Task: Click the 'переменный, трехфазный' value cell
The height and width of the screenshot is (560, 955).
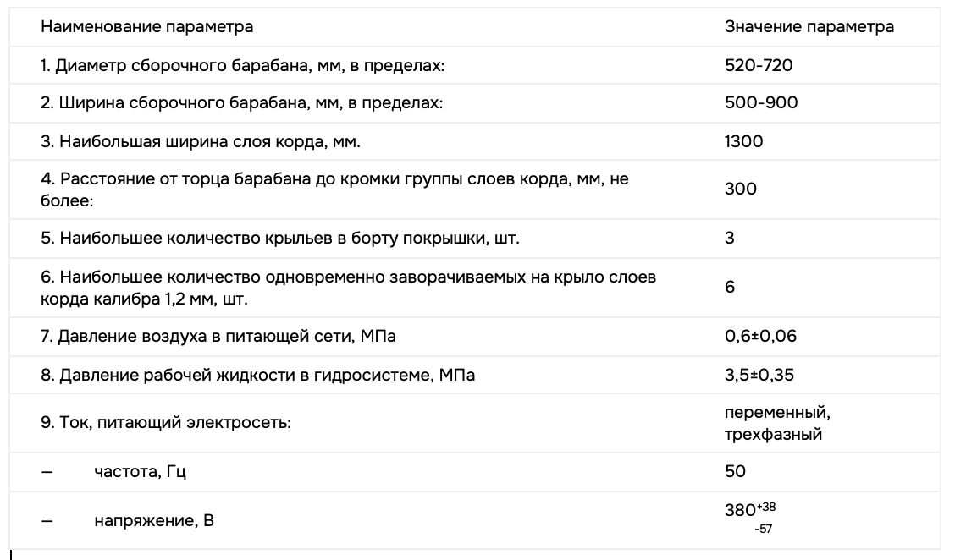Action: point(773,423)
